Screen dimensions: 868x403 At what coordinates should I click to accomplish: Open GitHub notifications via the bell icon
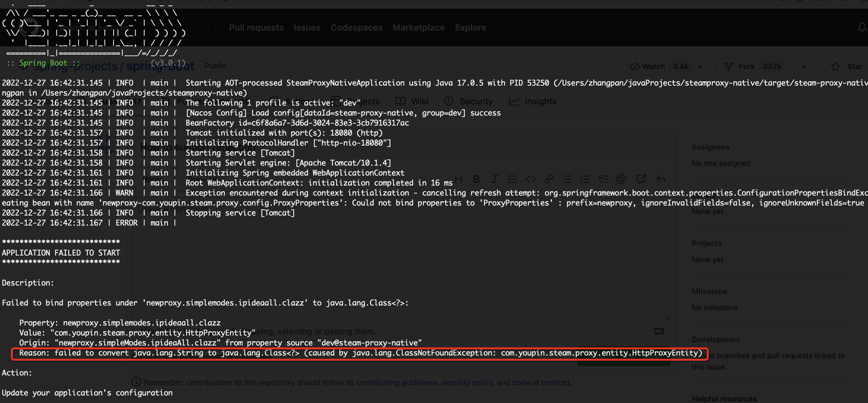click(863, 27)
